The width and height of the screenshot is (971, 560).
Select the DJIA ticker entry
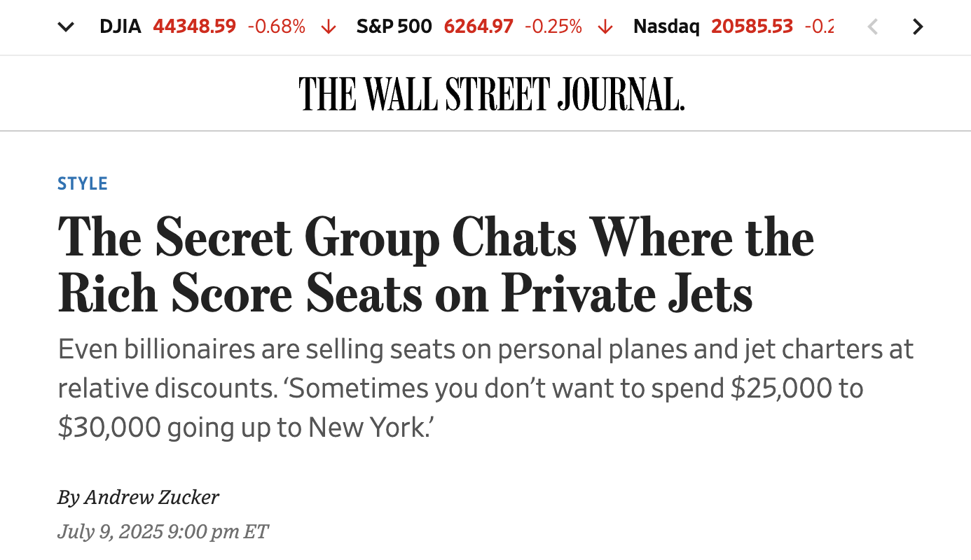120,27
